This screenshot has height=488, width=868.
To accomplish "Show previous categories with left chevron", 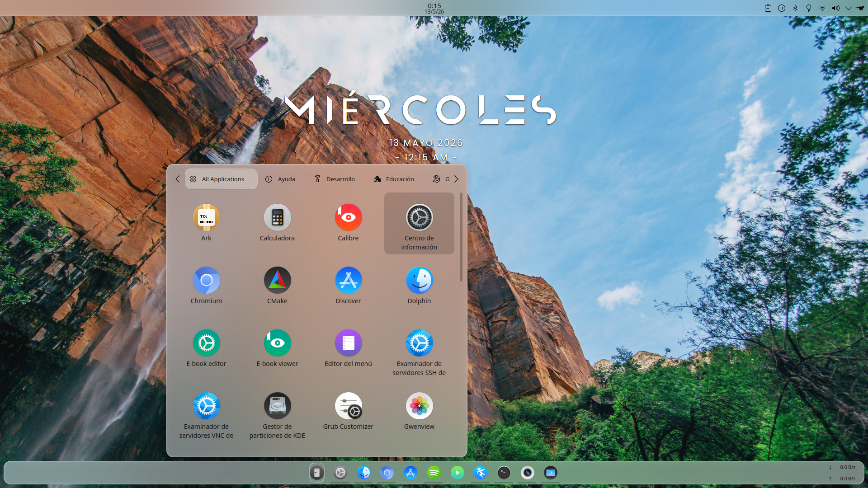I will tap(177, 179).
